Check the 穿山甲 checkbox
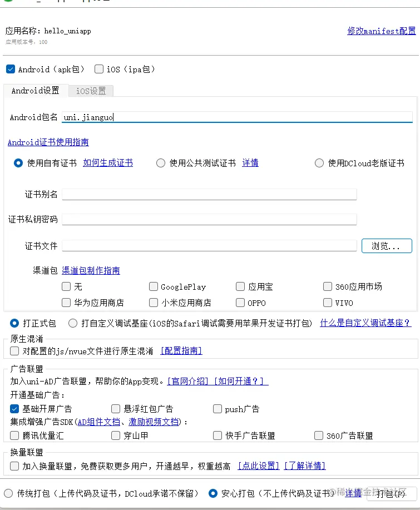The image size is (420, 510). click(x=116, y=435)
